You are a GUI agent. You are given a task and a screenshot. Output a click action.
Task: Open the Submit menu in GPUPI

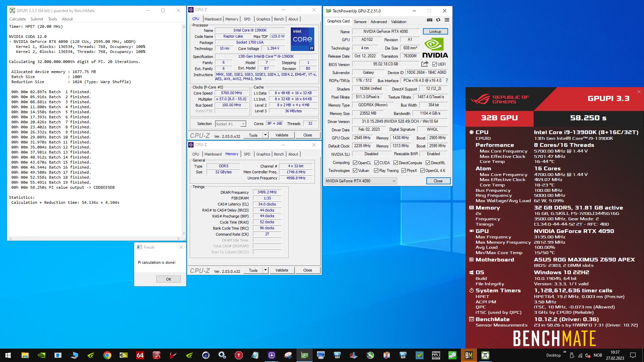pyautogui.click(x=37, y=19)
